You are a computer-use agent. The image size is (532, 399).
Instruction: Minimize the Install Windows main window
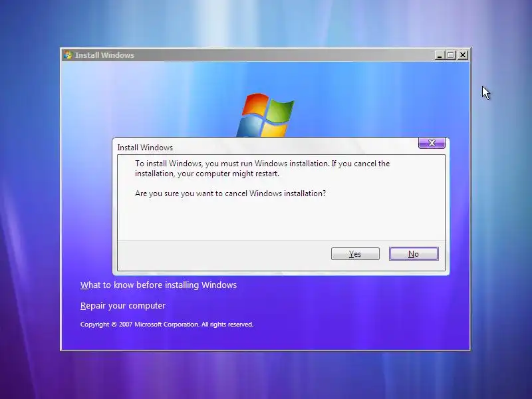tap(440, 55)
